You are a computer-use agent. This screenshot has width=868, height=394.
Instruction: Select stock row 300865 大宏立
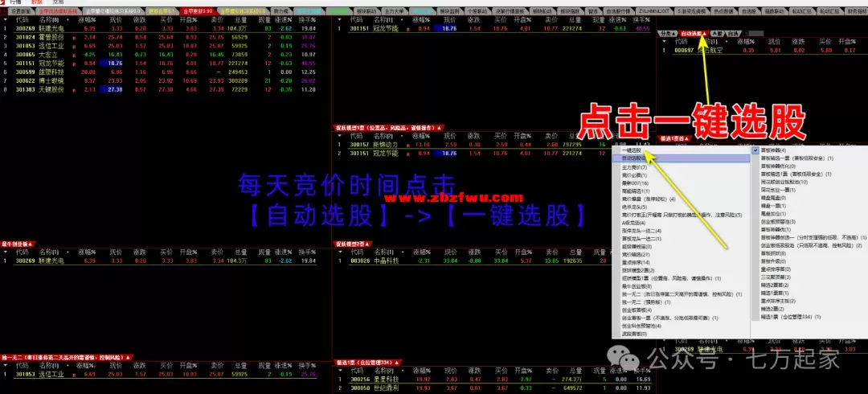[x=158, y=55]
